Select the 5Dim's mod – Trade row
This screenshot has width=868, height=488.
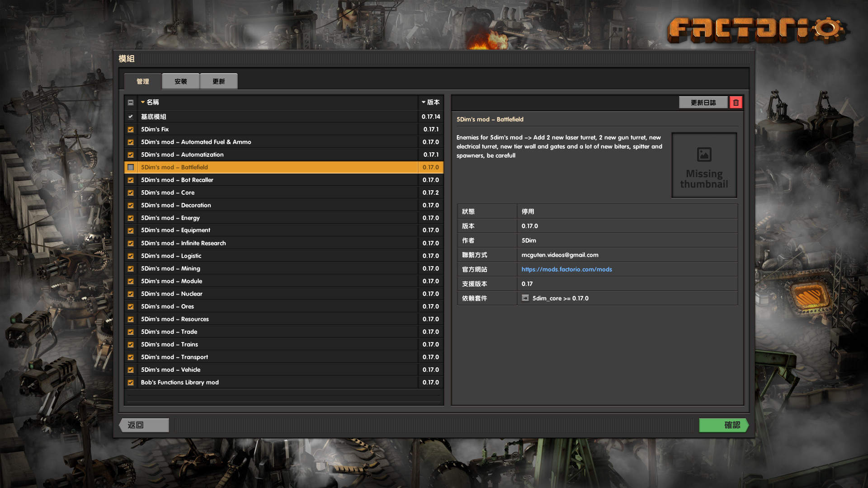tap(284, 332)
